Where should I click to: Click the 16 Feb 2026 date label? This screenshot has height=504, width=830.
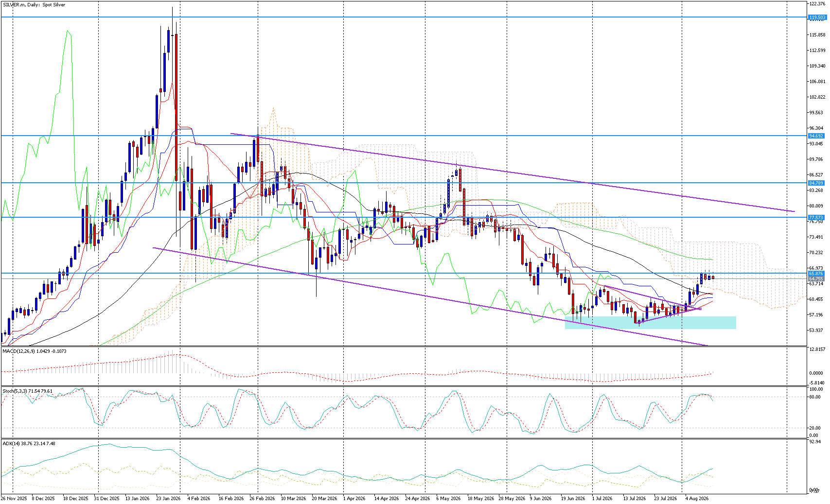(231, 499)
